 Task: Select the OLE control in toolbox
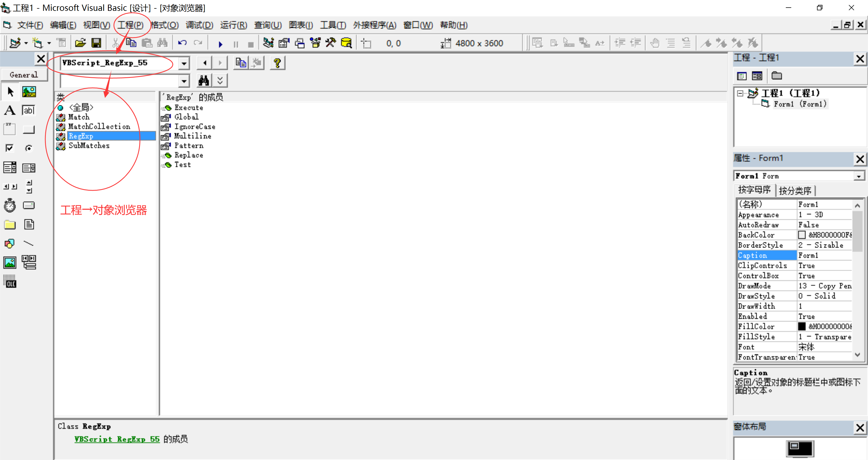click(x=10, y=281)
